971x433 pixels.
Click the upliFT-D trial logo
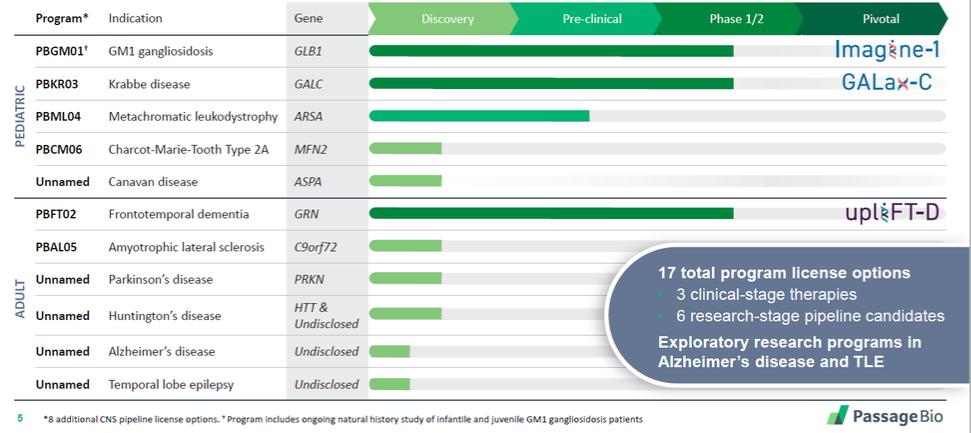point(892,213)
